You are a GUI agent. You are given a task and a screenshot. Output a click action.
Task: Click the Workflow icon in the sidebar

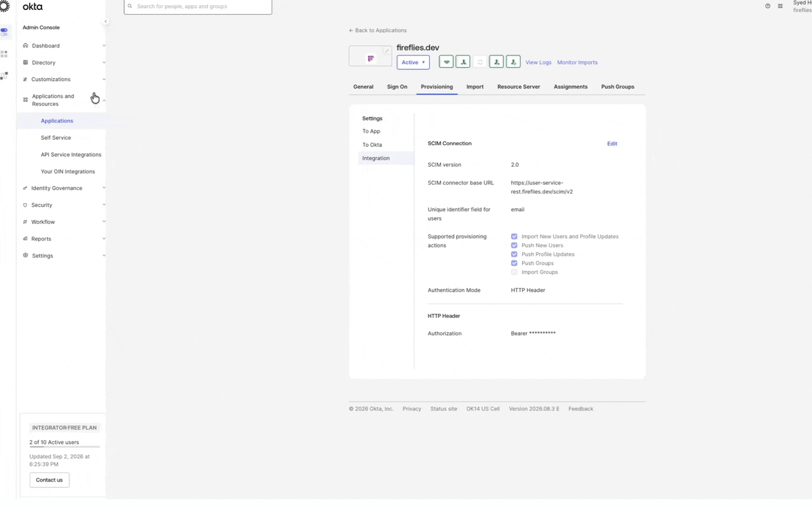pyautogui.click(x=25, y=222)
